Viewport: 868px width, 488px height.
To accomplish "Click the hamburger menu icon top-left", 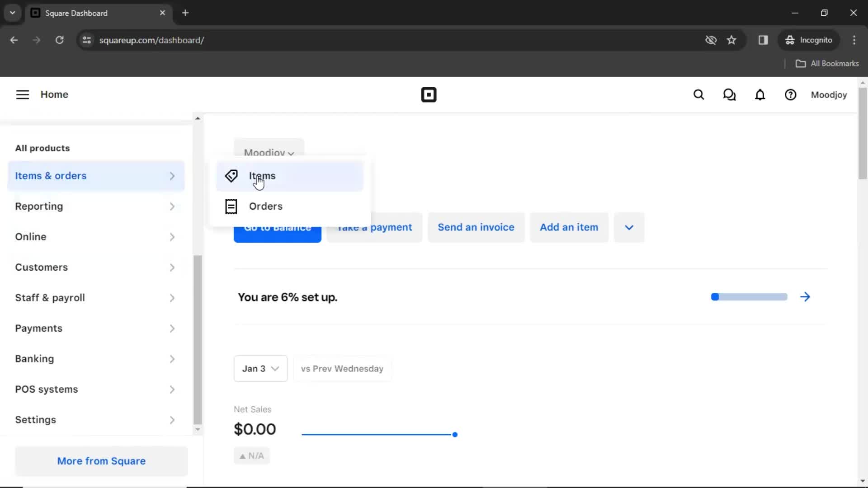I will click(x=22, y=94).
